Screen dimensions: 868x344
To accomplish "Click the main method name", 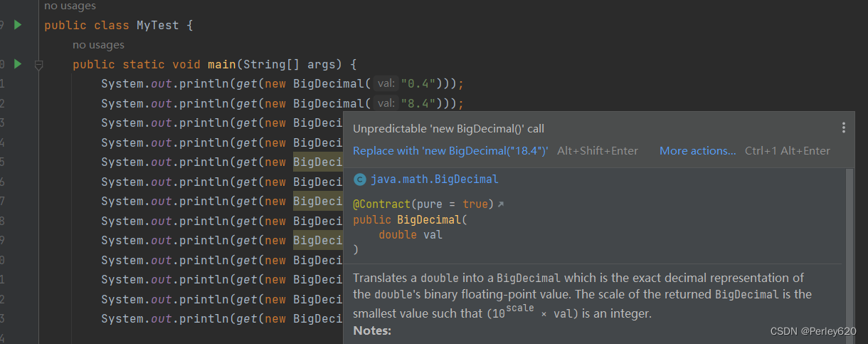I will point(222,65).
